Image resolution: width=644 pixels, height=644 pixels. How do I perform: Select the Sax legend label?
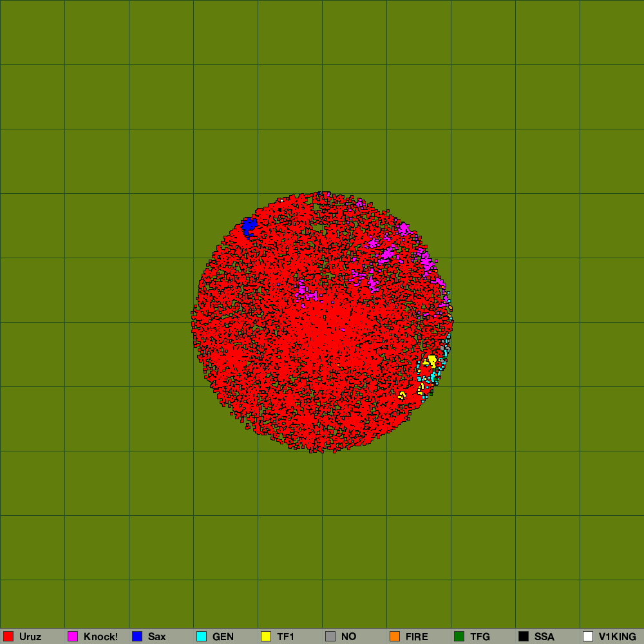157,637
